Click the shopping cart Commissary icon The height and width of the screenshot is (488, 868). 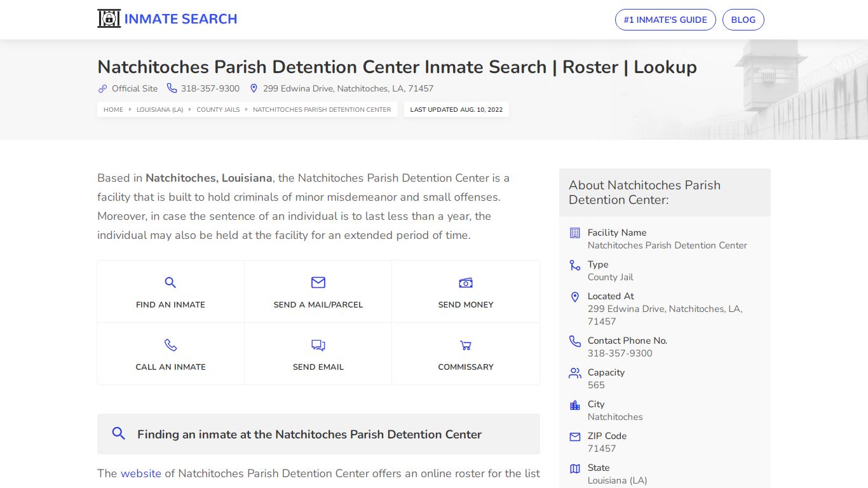tap(466, 346)
